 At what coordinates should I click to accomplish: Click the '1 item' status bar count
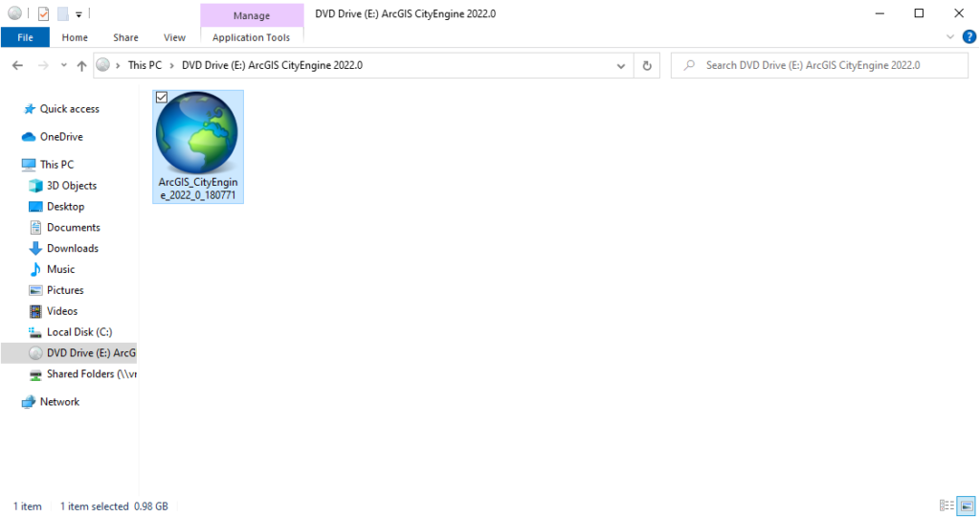(28, 506)
